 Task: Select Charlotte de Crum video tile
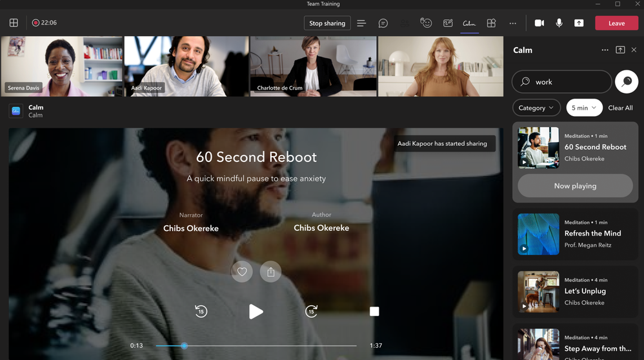tap(314, 66)
